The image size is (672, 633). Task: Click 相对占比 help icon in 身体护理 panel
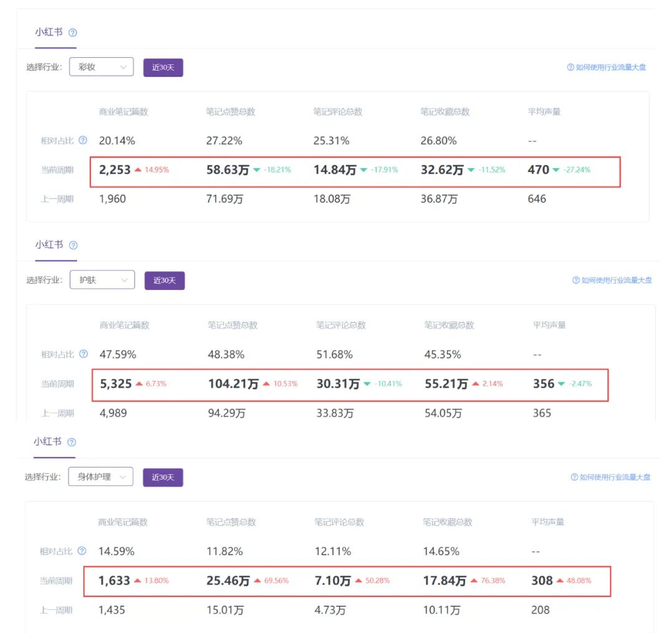pyautogui.click(x=82, y=551)
